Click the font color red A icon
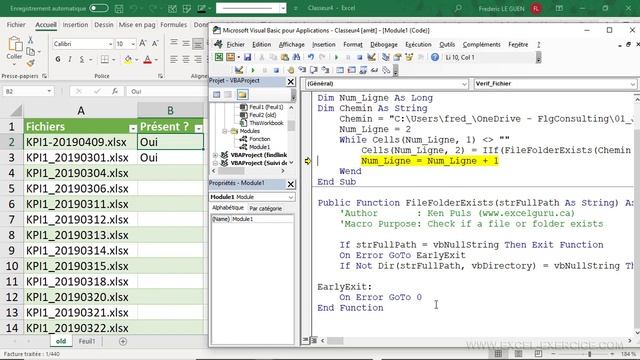The width and height of the screenshot is (640, 360). point(147,60)
